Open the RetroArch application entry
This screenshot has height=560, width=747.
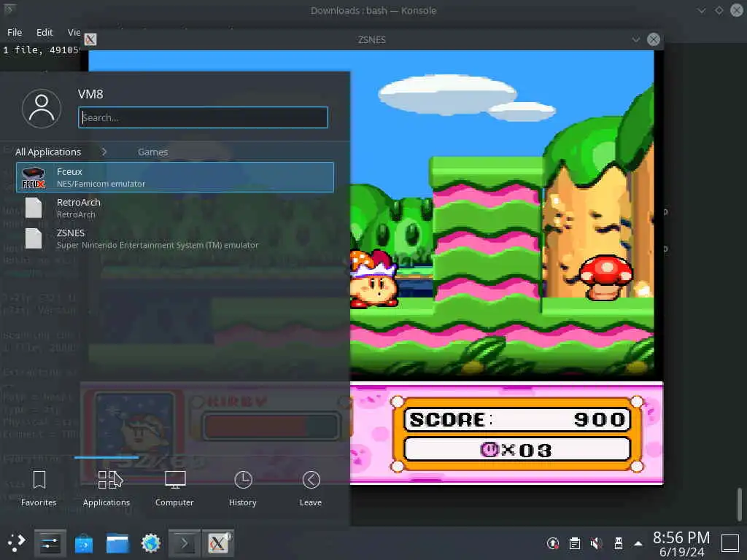tap(175, 208)
